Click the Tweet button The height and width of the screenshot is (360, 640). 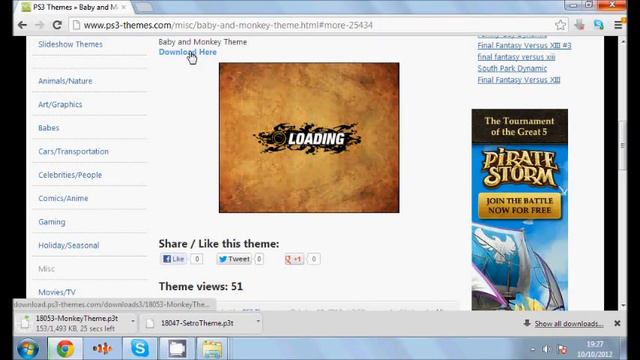click(234, 259)
